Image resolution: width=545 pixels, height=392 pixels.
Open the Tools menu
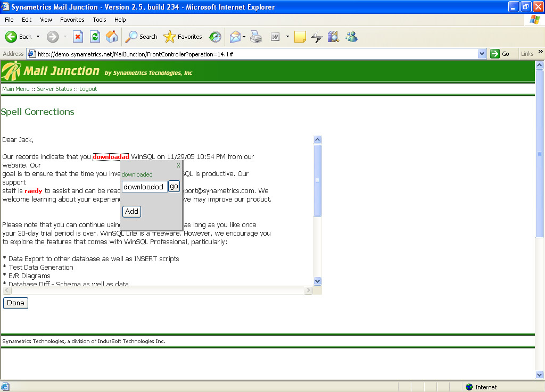click(x=100, y=20)
